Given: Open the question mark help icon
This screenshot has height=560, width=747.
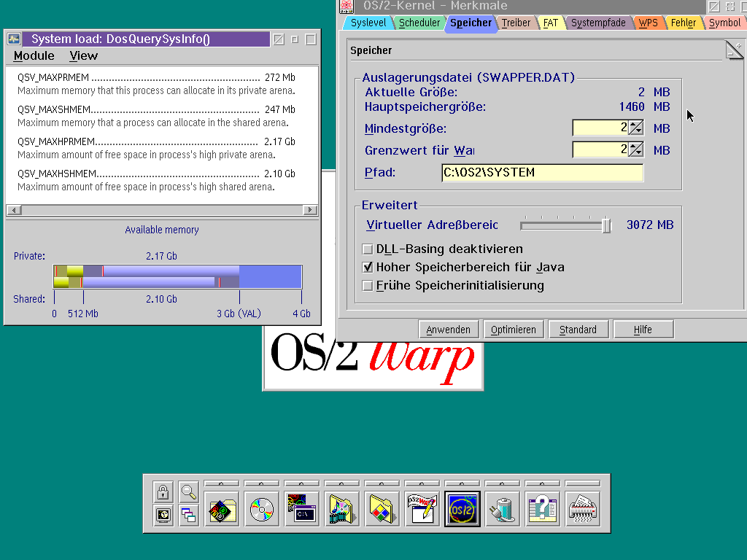Looking at the screenshot, I should tap(542, 510).
